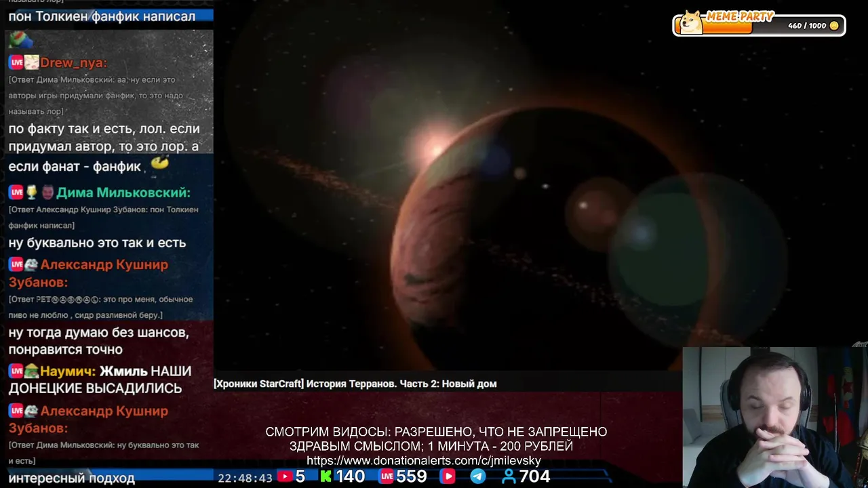Select the total viewer count 704

coord(534,476)
